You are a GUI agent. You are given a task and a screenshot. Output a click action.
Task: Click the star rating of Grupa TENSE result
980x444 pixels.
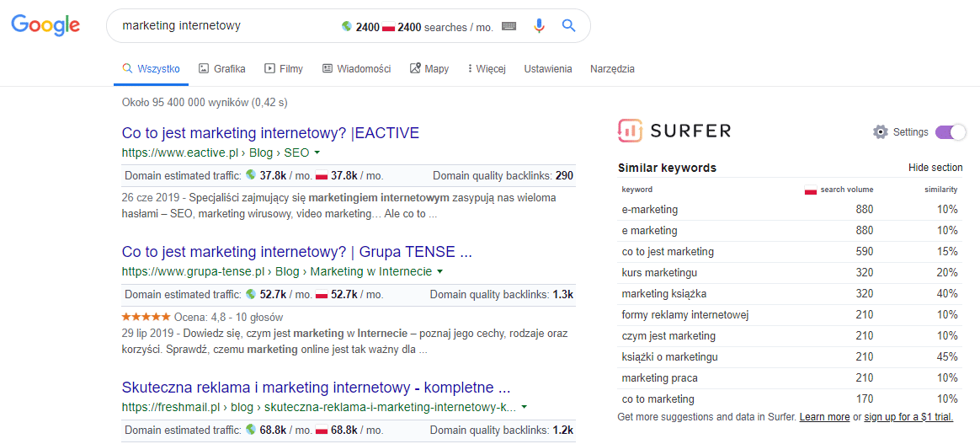[x=146, y=317]
